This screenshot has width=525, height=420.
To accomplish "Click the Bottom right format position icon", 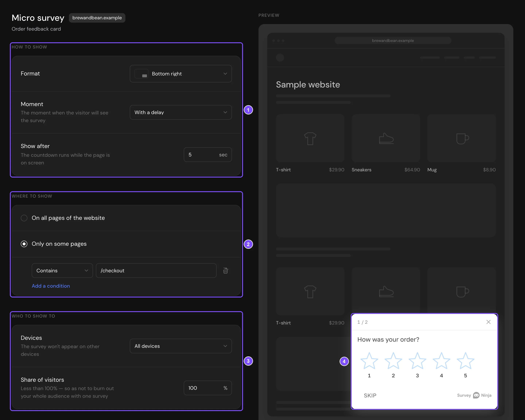I will tap(141, 73).
